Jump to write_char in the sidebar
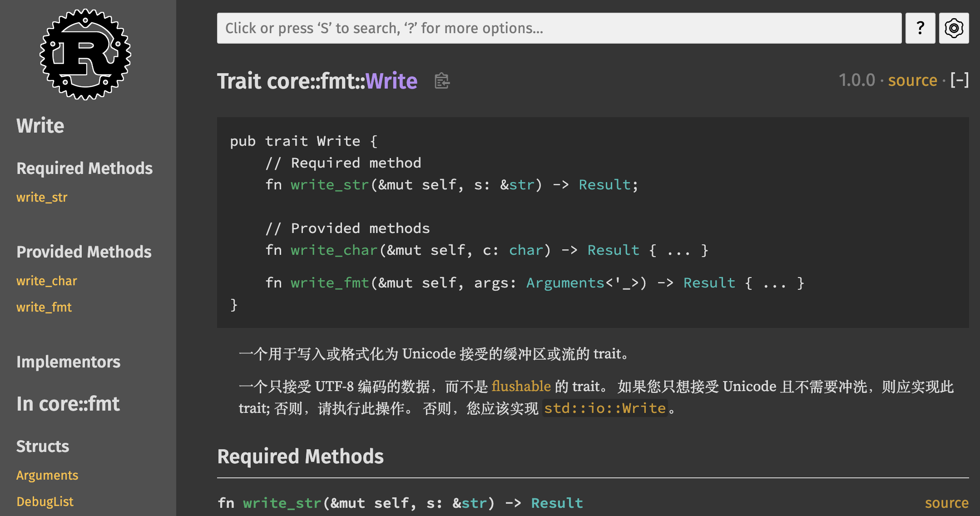 pyautogui.click(x=47, y=281)
